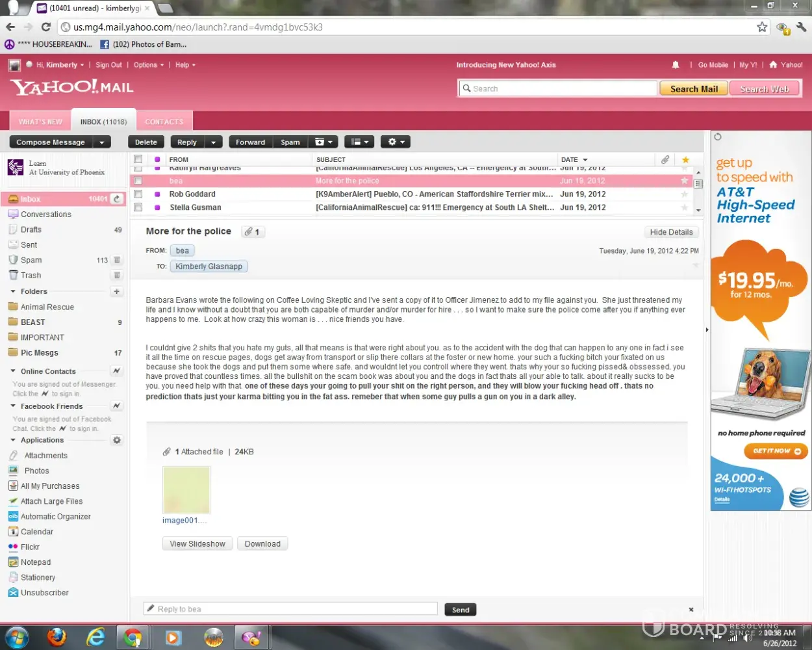Click the Reply to bea field
The width and height of the screenshot is (812, 650).
point(290,609)
